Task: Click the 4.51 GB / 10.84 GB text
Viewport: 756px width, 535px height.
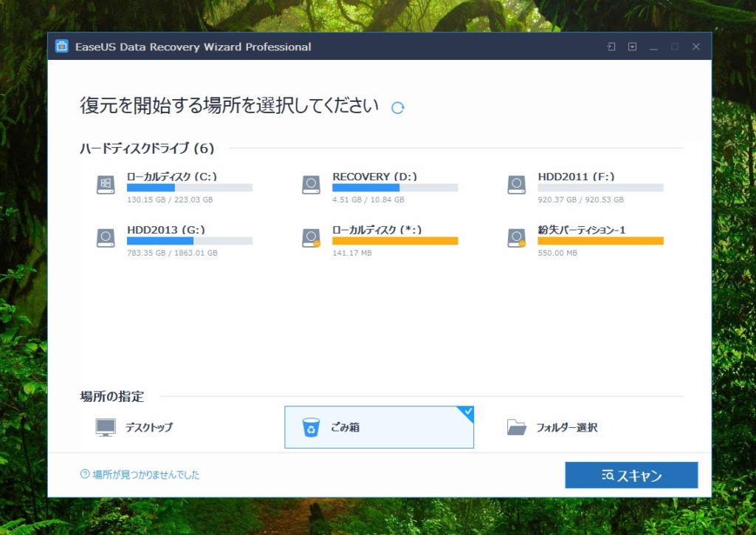Action: click(368, 200)
